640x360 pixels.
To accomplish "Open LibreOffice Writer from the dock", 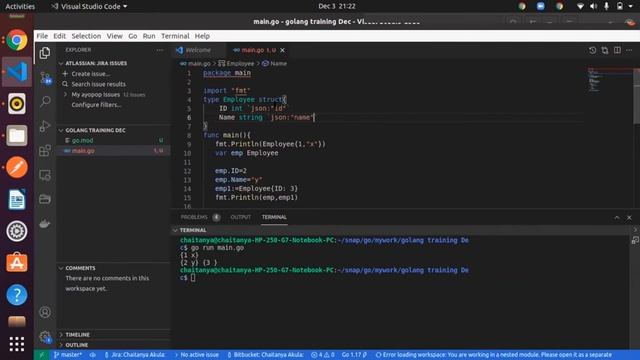I will (17, 199).
